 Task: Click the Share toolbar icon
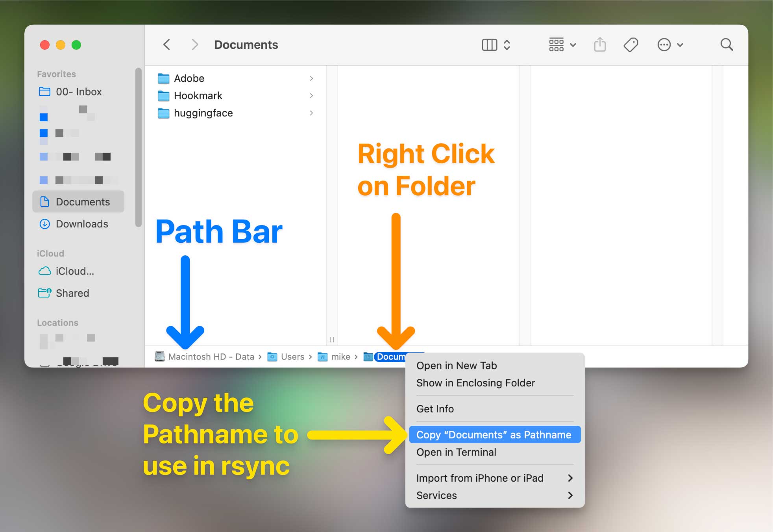(599, 44)
